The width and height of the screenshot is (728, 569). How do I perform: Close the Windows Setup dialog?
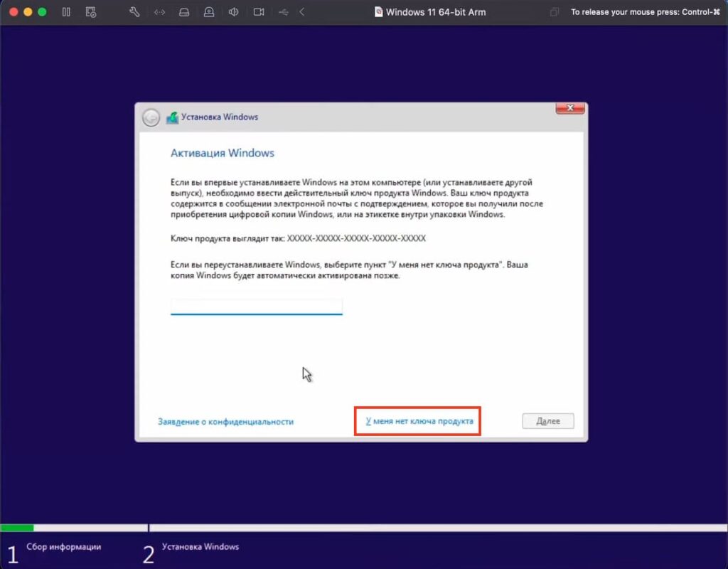tap(570, 108)
